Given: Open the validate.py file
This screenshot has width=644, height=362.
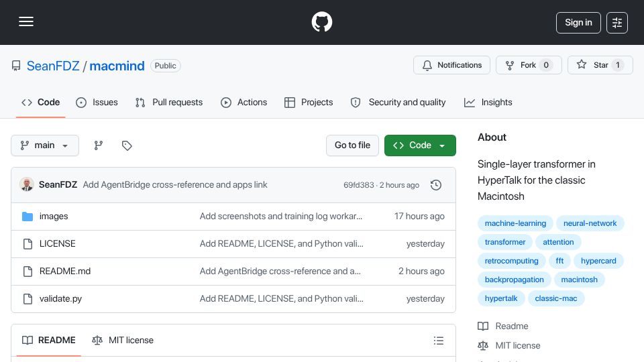Looking at the screenshot, I should 60,299.
